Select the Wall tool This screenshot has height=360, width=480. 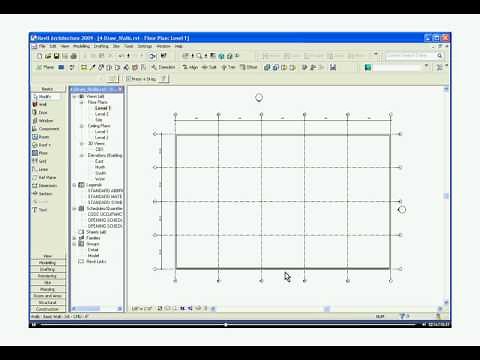pyautogui.click(x=40, y=104)
